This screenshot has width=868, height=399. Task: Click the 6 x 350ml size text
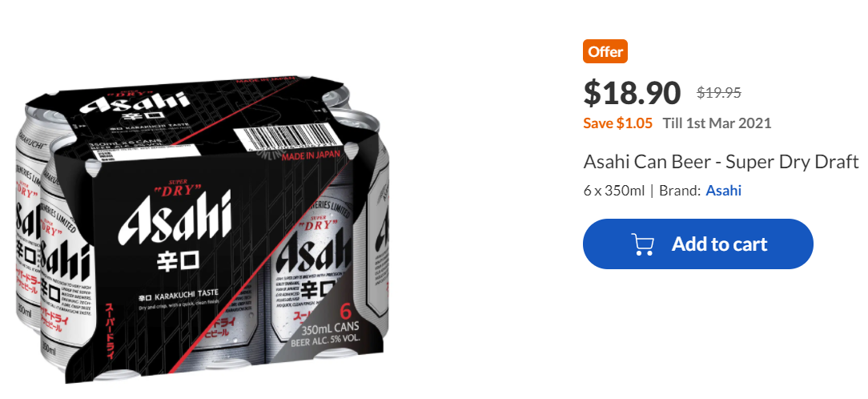614,191
